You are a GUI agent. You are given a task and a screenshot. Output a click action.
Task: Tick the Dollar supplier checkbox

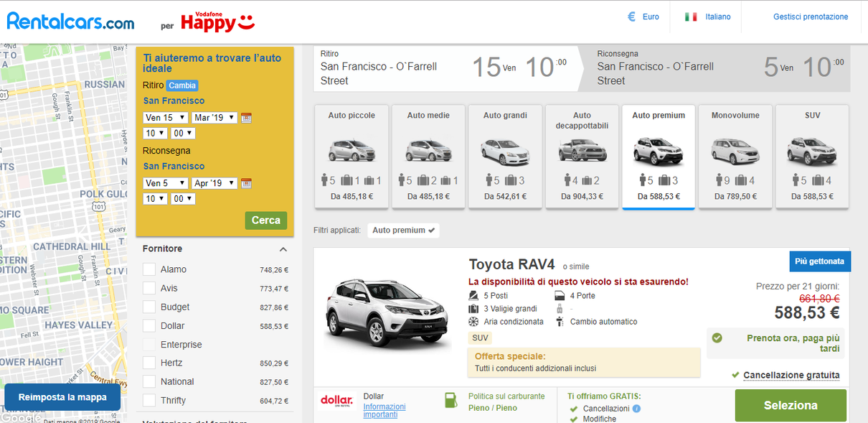coord(149,325)
